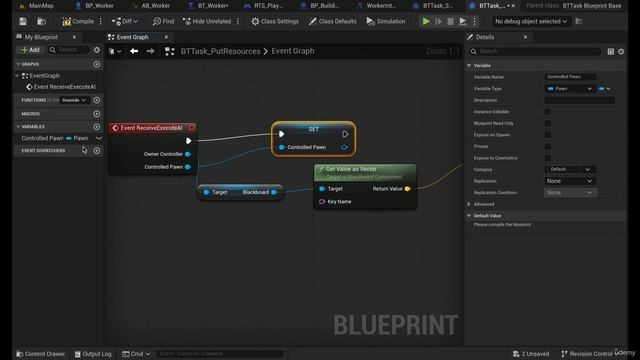Toggle the Expose to Cinematics checkbox
640x360 pixels.
[x=548, y=158]
